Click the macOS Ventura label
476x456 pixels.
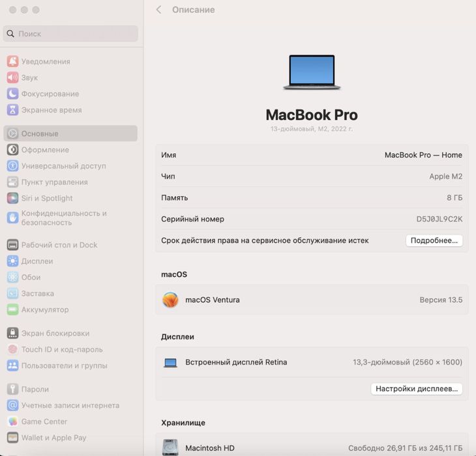[213, 300]
